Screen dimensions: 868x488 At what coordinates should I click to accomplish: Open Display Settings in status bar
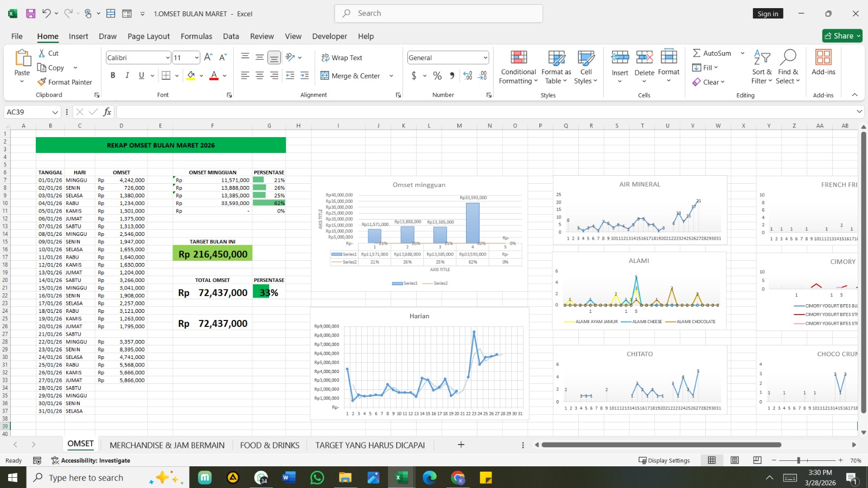(664, 460)
